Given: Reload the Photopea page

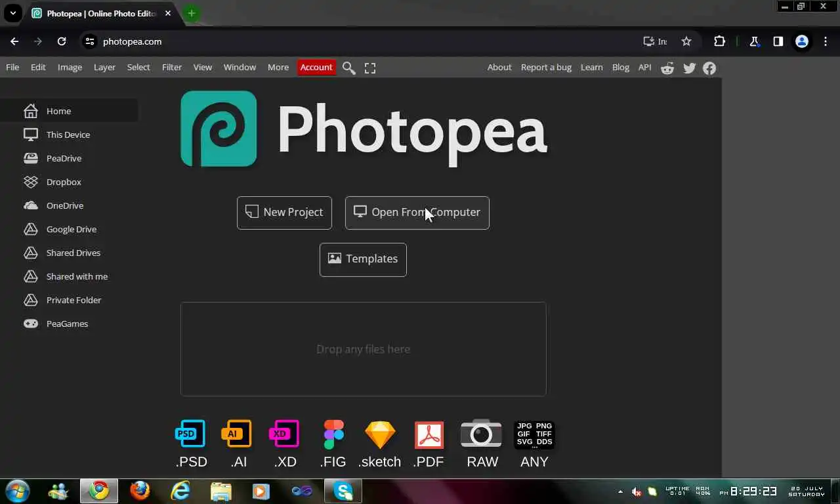Looking at the screenshot, I should coord(62,41).
